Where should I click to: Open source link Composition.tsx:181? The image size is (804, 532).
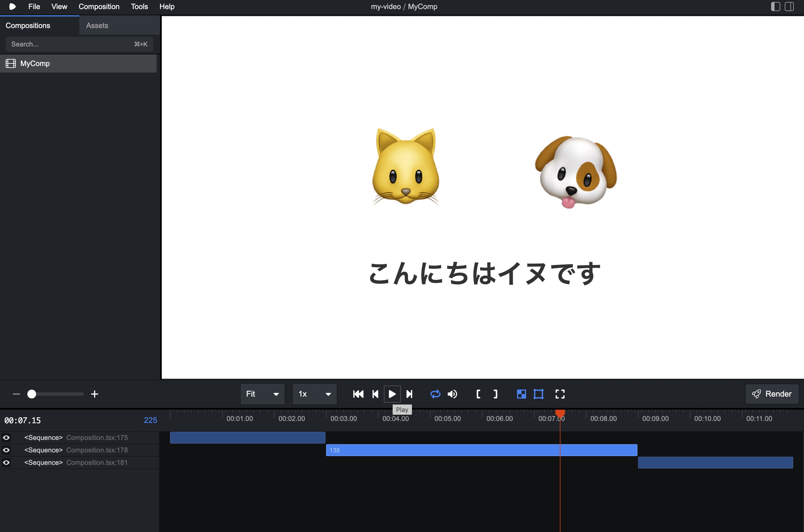97,462
